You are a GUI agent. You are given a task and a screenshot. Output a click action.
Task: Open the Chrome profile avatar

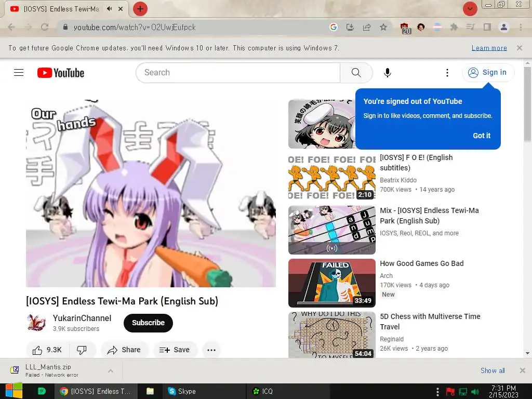[504, 27]
